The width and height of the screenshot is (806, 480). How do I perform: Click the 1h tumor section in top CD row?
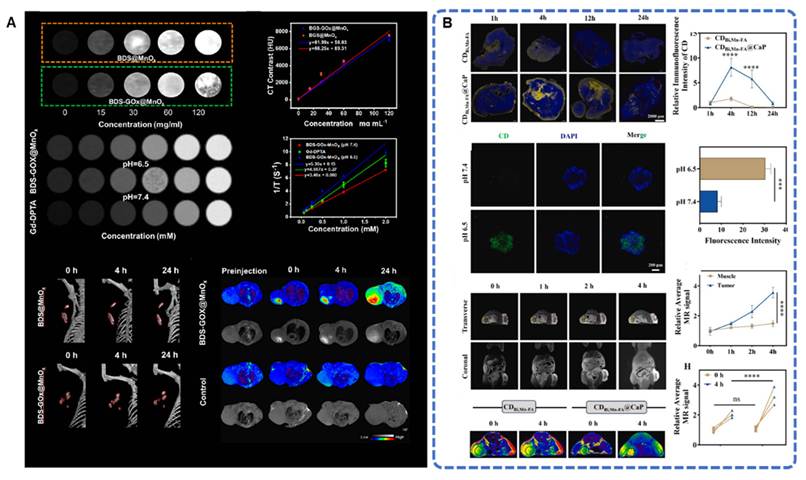495,47
